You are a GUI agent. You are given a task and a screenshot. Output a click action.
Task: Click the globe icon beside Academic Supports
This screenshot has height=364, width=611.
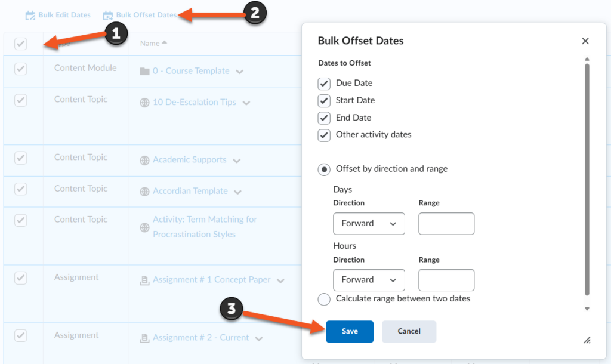tap(144, 160)
